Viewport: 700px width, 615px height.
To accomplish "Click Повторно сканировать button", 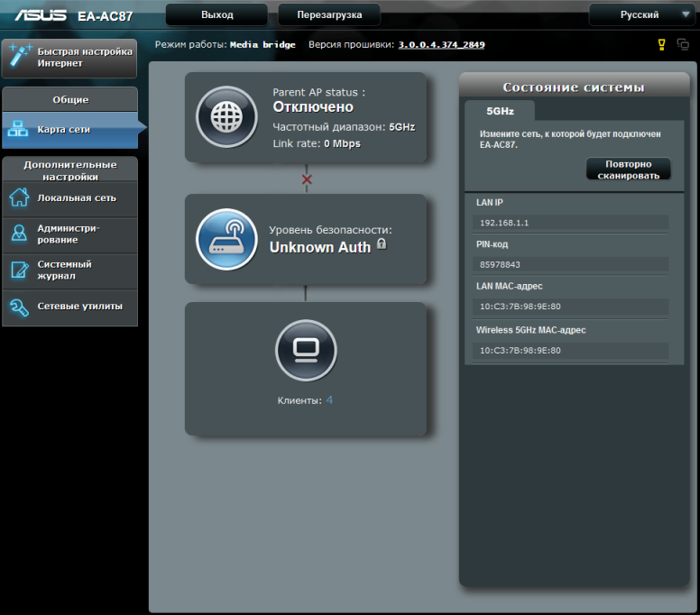I will point(628,170).
